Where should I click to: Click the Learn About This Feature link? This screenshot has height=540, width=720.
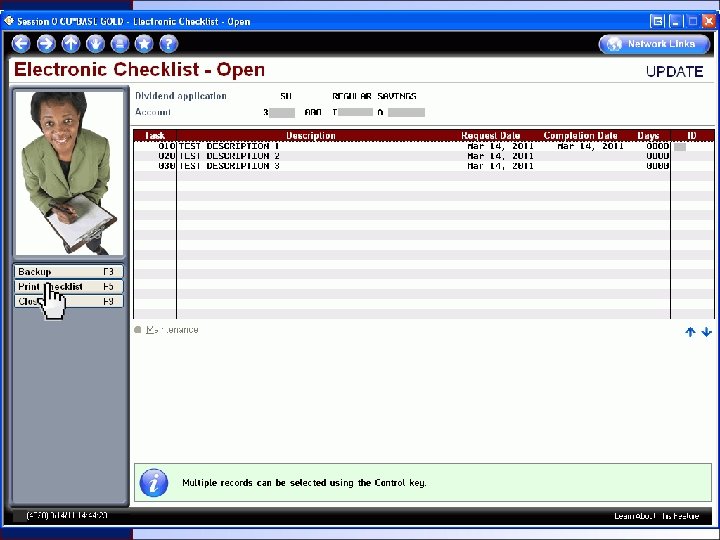(x=657, y=516)
